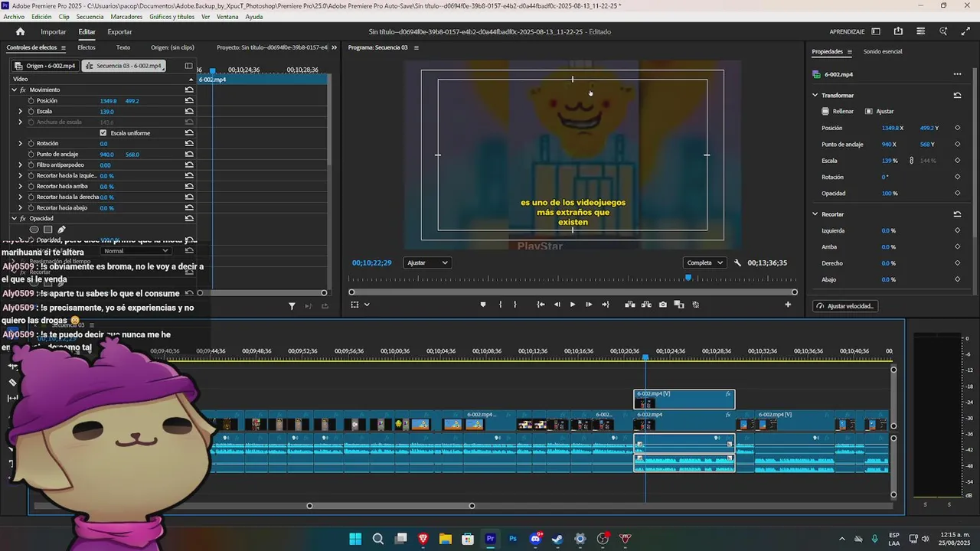This screenshot has height=551, width=980.
Task: Jump to In point in Program monitor
Action: [x=541, y=305]
